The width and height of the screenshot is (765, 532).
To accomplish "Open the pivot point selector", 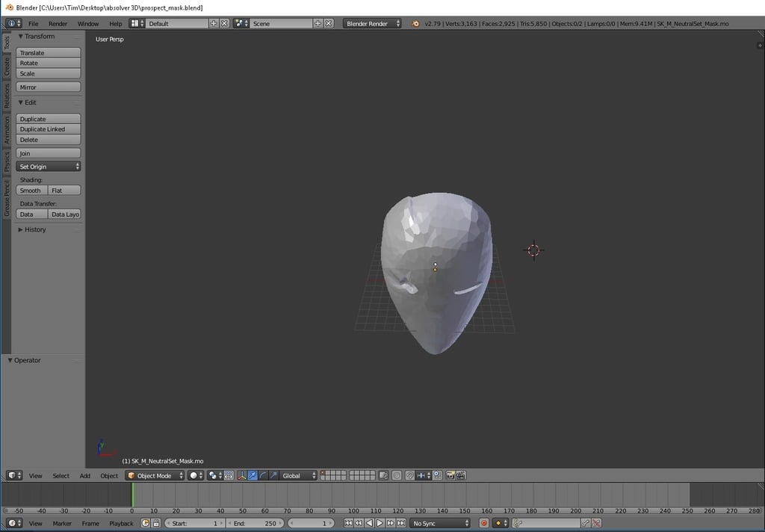I will click(x=214, y=475).
